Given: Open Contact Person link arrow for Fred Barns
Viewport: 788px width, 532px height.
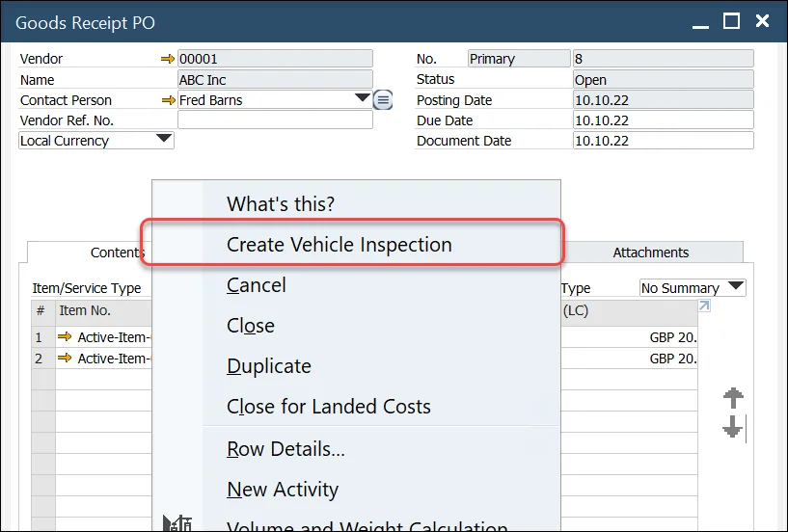Looking at the screenshot, I should [x=168, y=99].
